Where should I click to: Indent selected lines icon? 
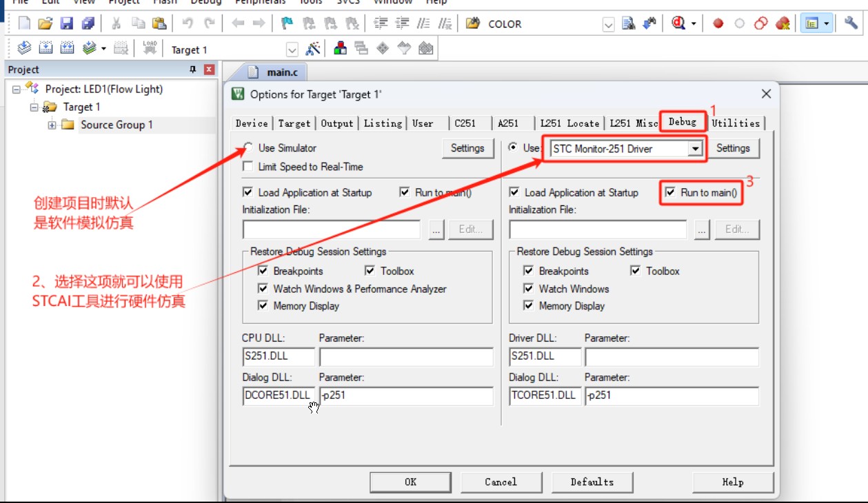point(381,23)
